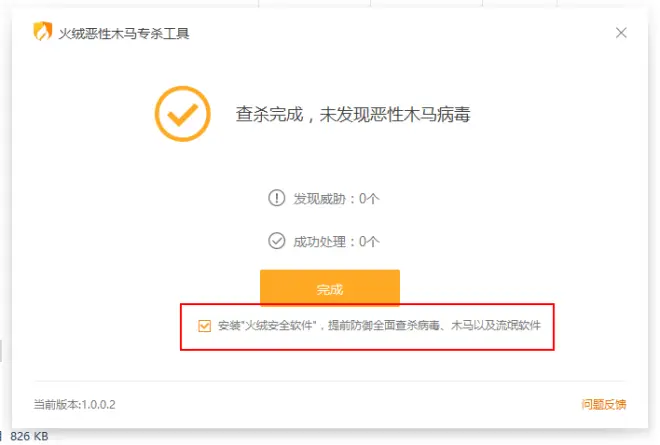
Task: Uncheck the install Huorong security software checkbox
Action: point(205,326)
